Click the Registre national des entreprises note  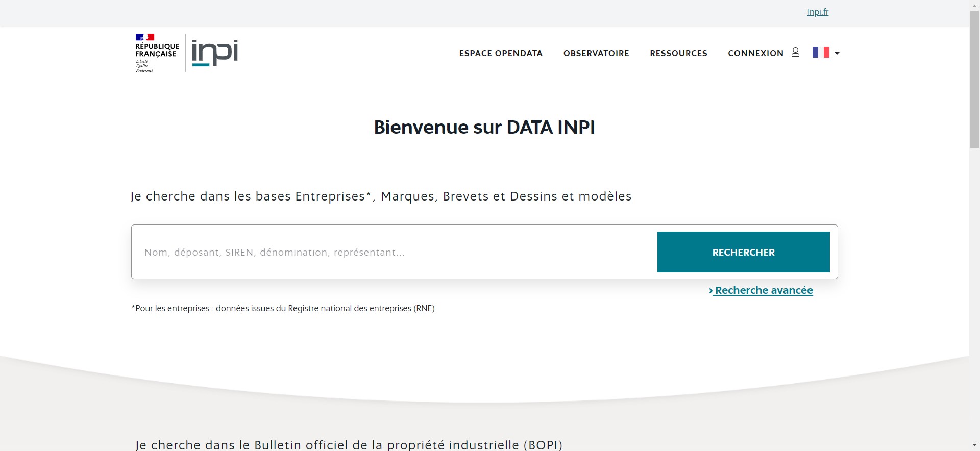click(283, 308)
